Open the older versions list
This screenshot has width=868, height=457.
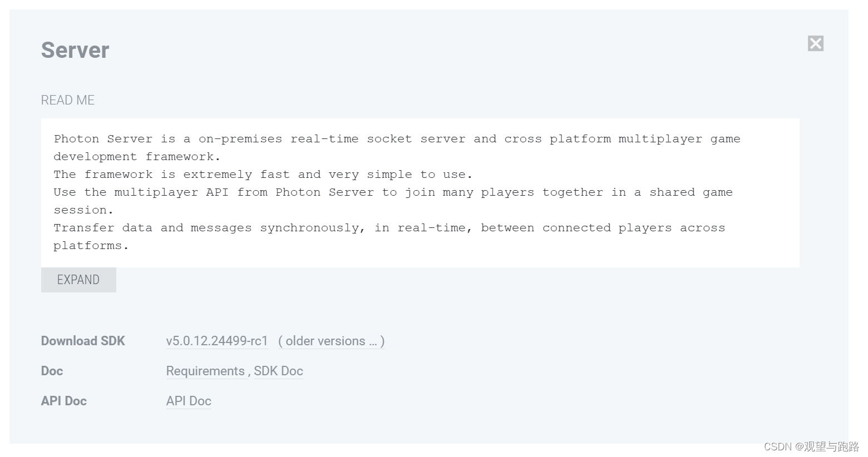[331, 341]
